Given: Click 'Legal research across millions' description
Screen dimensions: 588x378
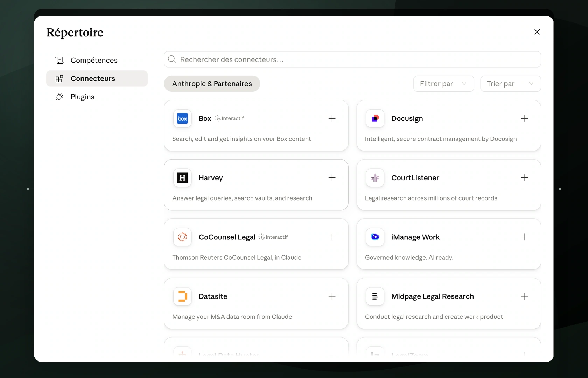Looking at the screenshot, I should coord(431,198).
